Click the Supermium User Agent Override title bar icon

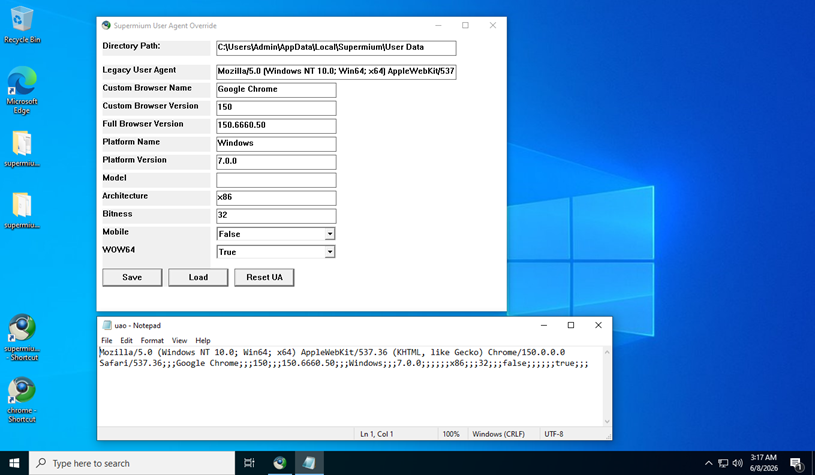click(x=106, y=25)
